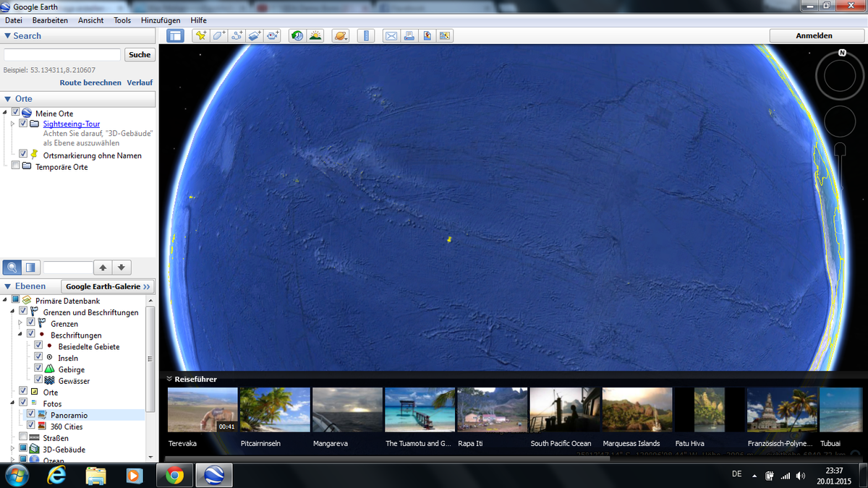Screen dimensions: 868x488
Task: Open the Marquesas Islands thumbnail
Action: click(637, 409)
